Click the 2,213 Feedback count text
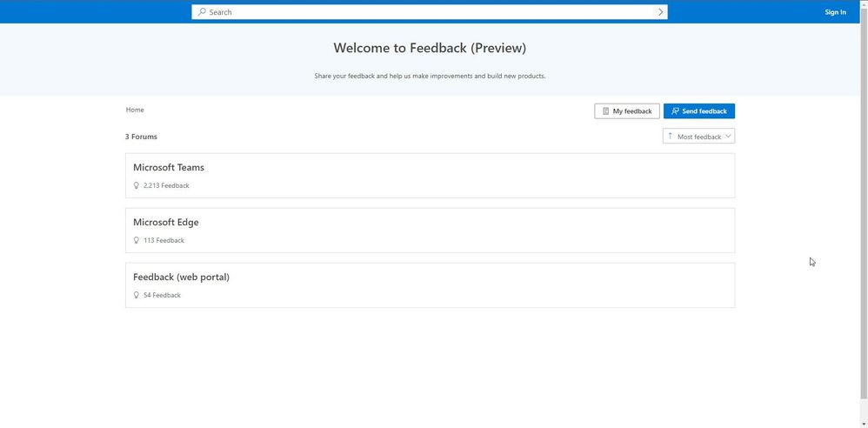The width and height of the screenshot is (868, 428). 166,185
